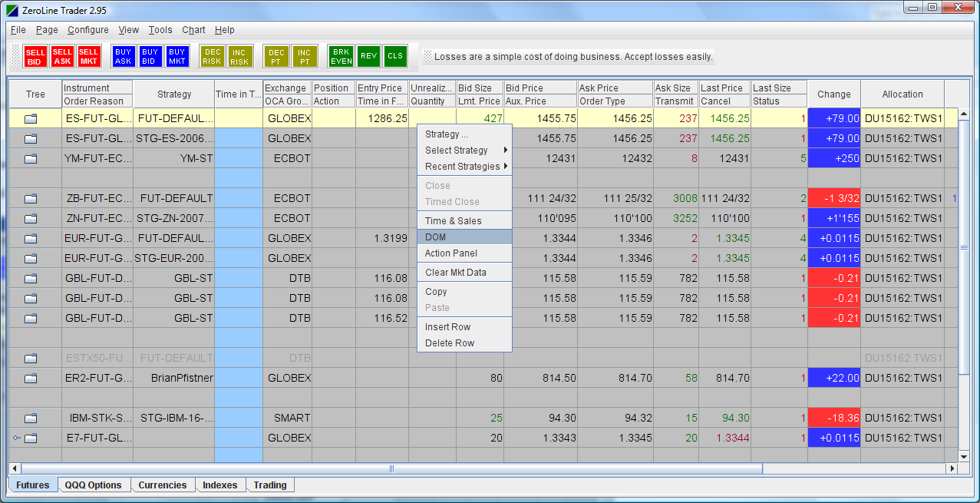Click the folder icon in the ER2-FUT-G row
This screenshot has height=503, width=980.
tap(31, 379)
